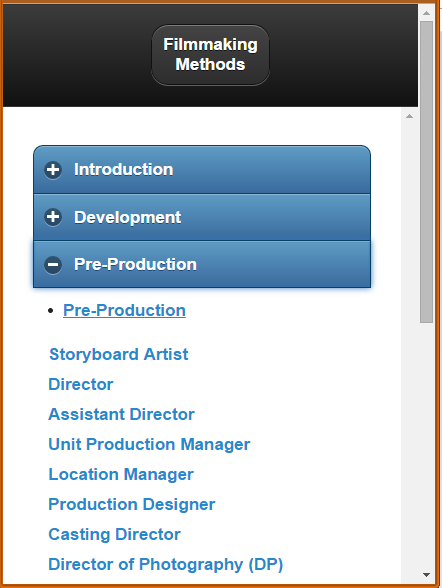Open the Assistant Director page

(x=121, y=414)
